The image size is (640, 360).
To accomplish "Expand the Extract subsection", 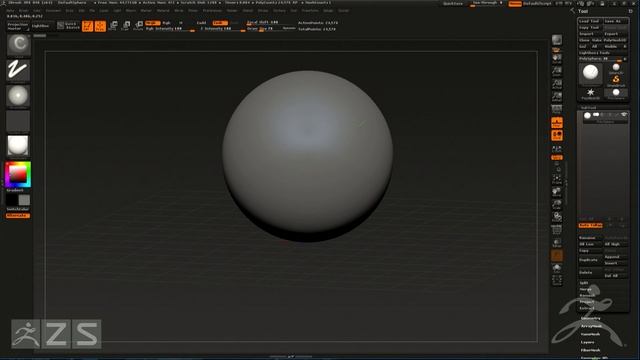I will pyautogui.click(x=587, y=308).
